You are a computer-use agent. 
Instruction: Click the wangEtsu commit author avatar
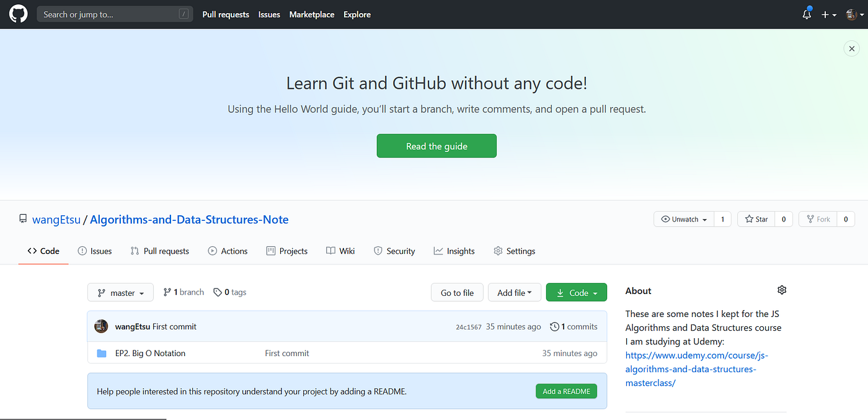[x=101, y=326]
